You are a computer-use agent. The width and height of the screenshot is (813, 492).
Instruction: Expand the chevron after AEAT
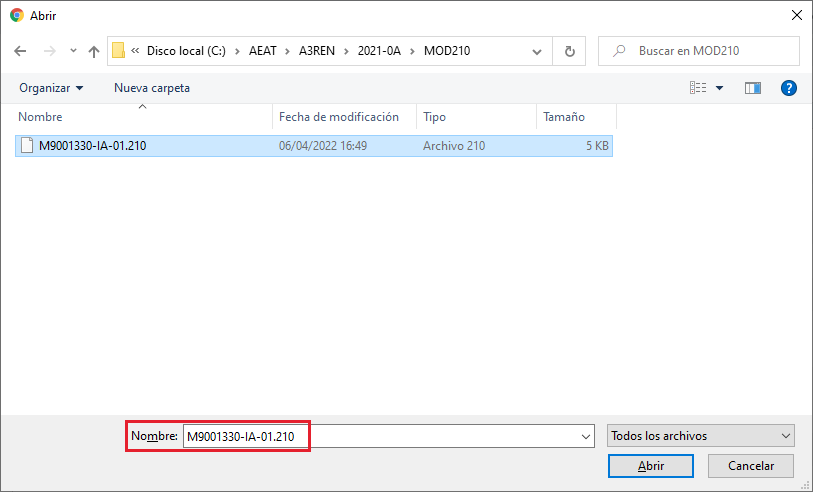tap(288, 51)
